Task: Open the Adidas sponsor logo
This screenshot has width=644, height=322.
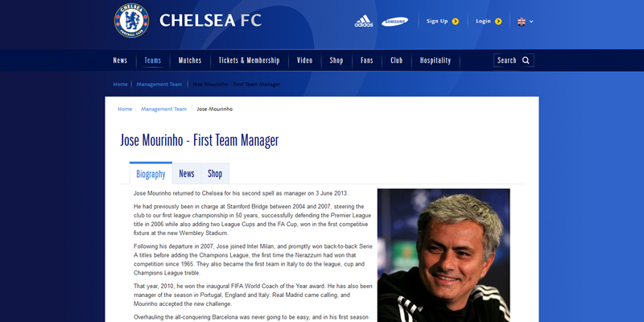Action: (x=364, y=22)
